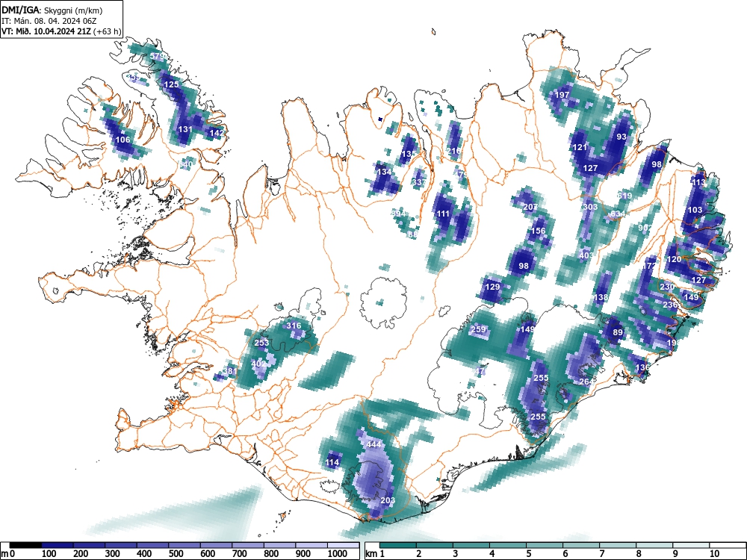Screen dimensions: 747x560
Task: Click the teal swatch between km 5 and 6
Action: point(545,545)
